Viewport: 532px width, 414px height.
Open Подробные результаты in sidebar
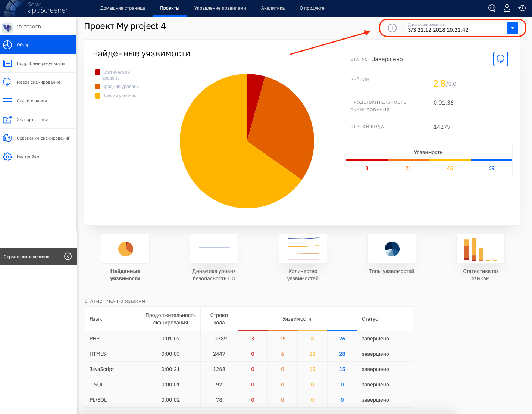click(x=38, y=63)
